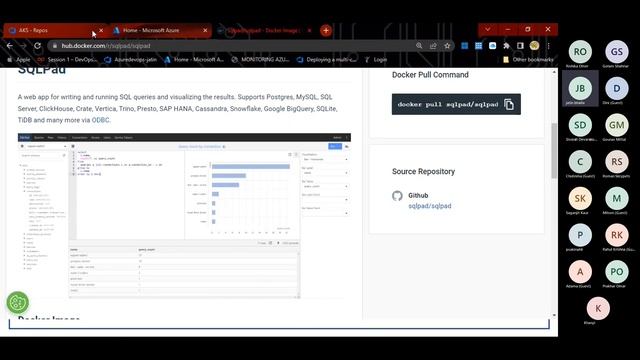Select participant avatar RK
Viewport: 640px width, 360px height.
tap(617, 235)
